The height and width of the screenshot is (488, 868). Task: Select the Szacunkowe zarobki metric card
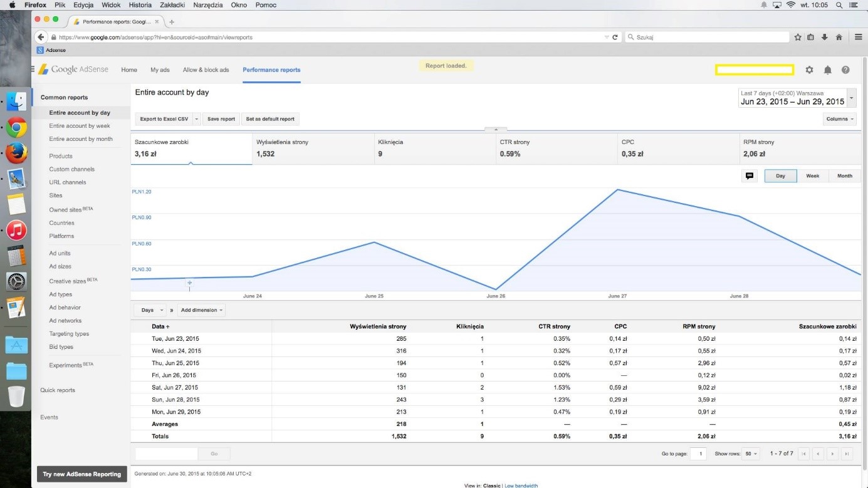tap(191, 148)
